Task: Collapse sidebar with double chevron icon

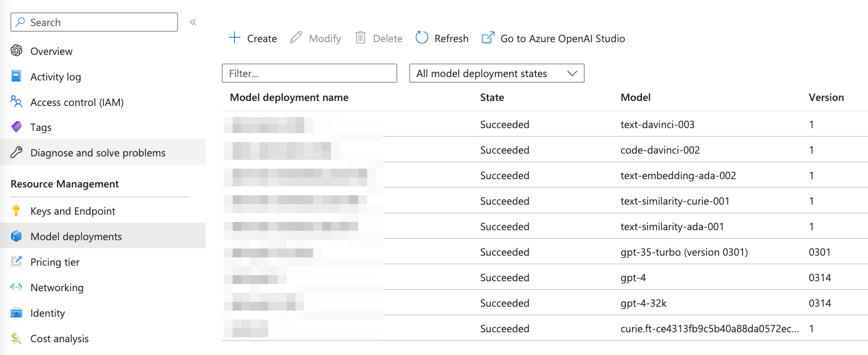Action: 193,22
